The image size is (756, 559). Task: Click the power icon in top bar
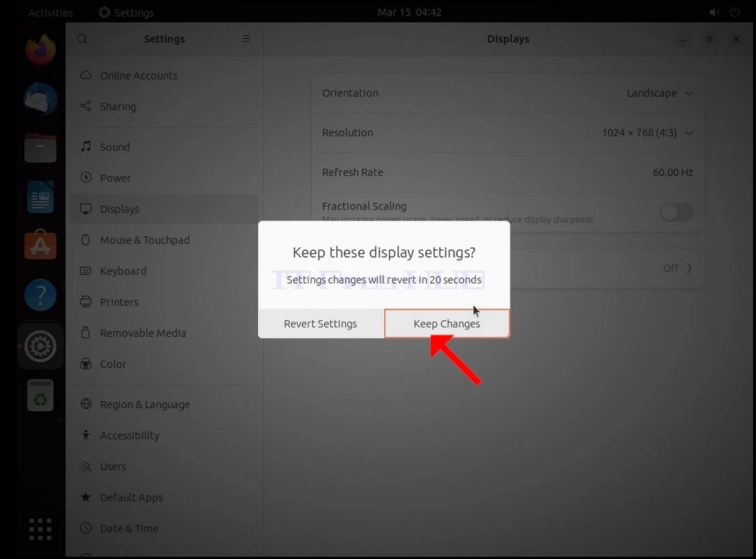[x=735, y=12]
